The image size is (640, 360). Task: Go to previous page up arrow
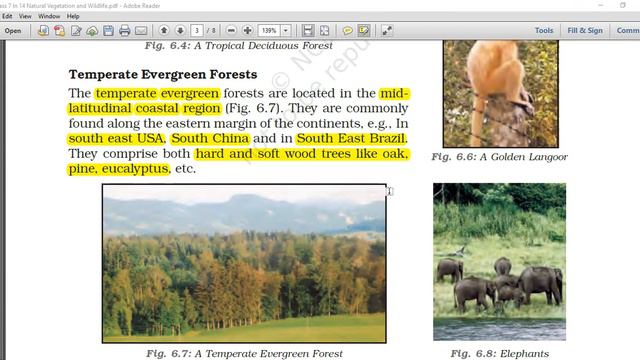164,31
